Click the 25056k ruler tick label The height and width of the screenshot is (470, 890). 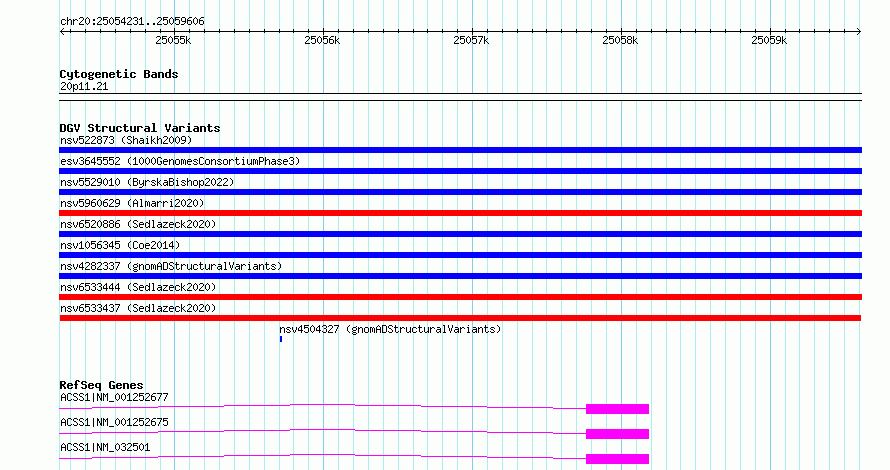[x=322, y=40]
